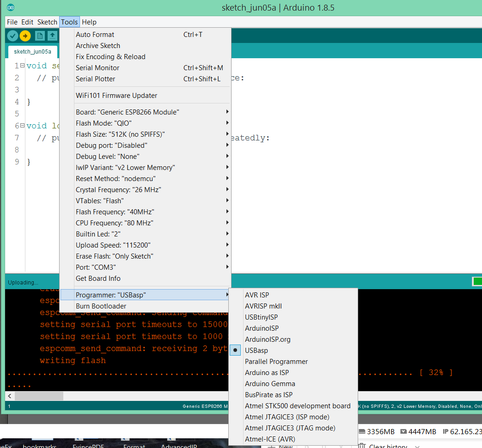The width and height of the screenshot is (482, 448).
Task: Expand Flash Frequency 40MHz submenu
Action: point(145,212)
